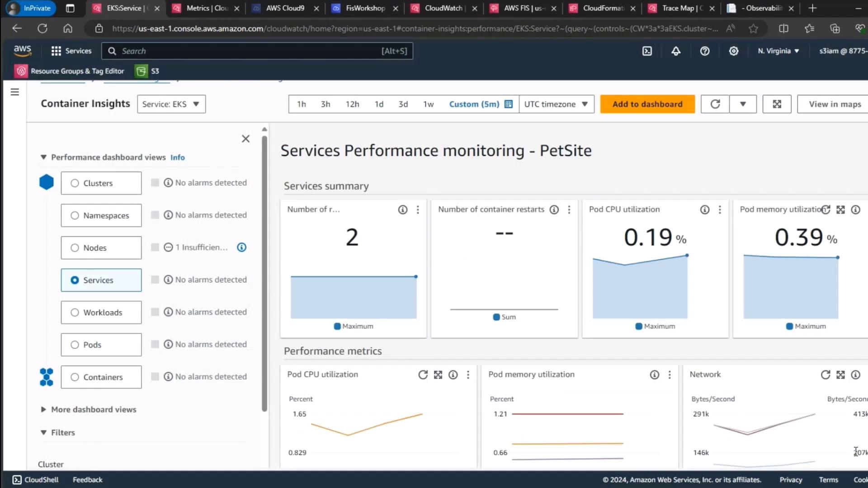Open CloudShell from footer
This screenshot has width=868, height=488.
tap(35, 480)
